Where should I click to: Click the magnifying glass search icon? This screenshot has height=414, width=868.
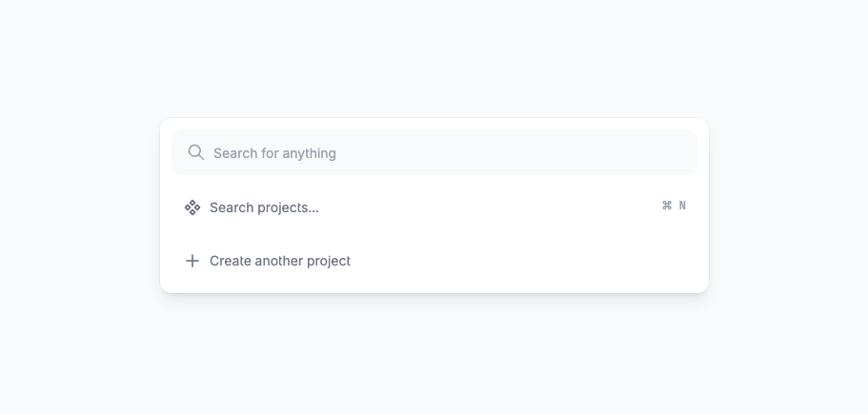pos(196,152)
